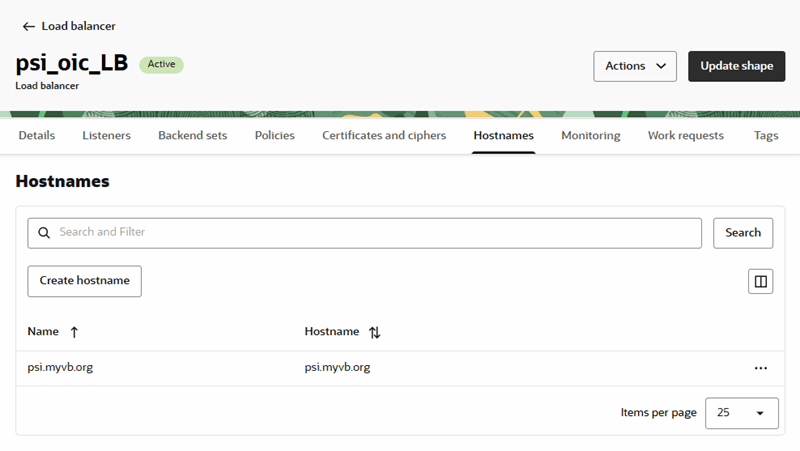
Task: Open the Listeners tab
Action: (x=106, y=136)
